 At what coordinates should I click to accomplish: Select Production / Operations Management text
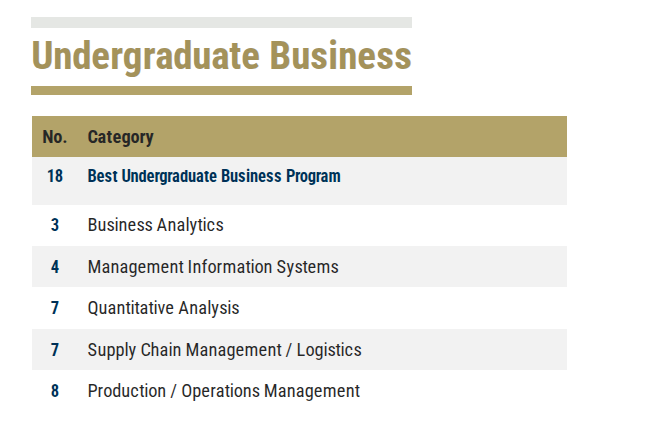pos(224,391)
